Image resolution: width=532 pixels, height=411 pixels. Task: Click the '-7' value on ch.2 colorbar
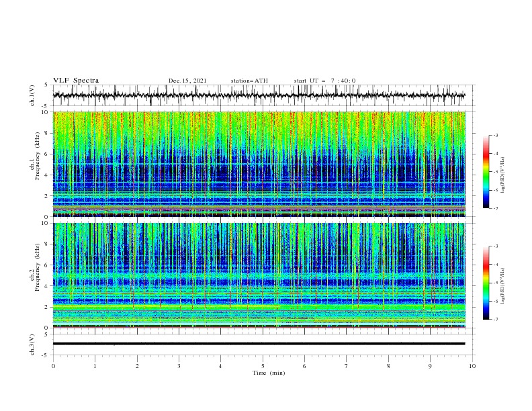click(x=496, y=320)
